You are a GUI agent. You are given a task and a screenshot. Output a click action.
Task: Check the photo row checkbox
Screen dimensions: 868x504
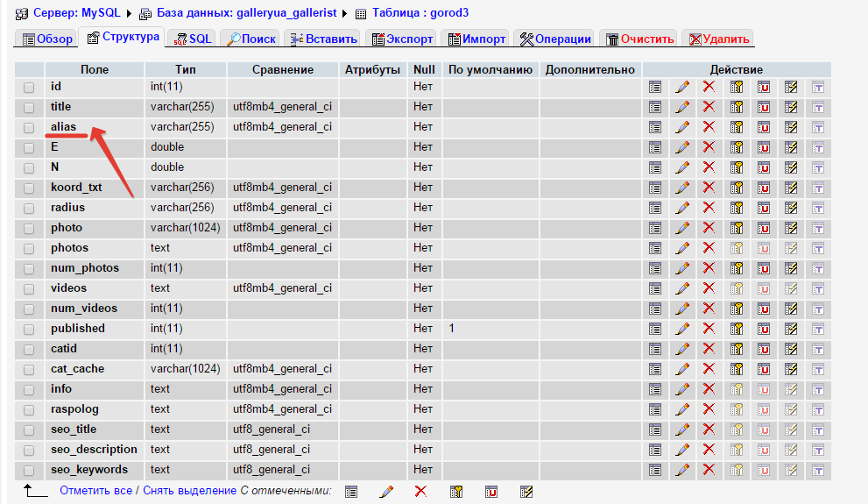pyautogui.click(x=29, y=229)
